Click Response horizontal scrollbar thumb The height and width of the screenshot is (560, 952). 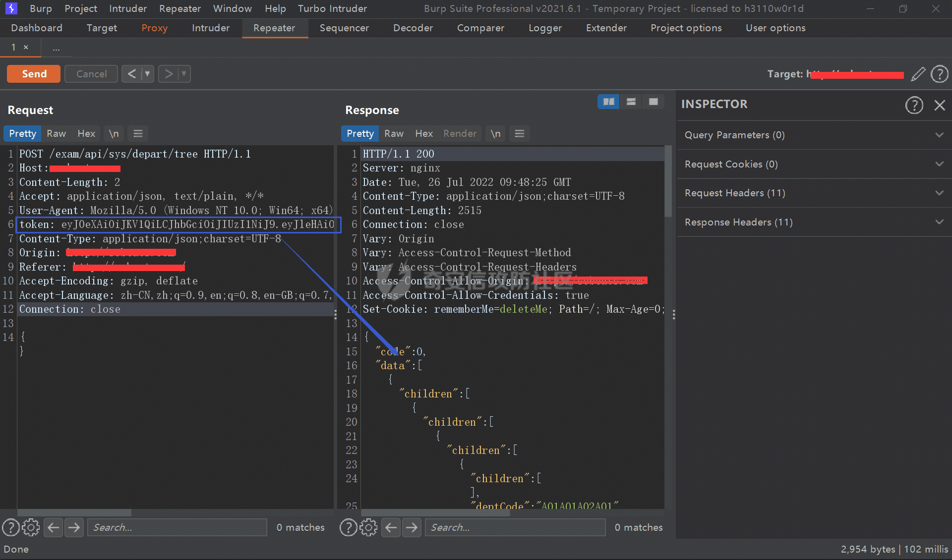click(435, 513)
